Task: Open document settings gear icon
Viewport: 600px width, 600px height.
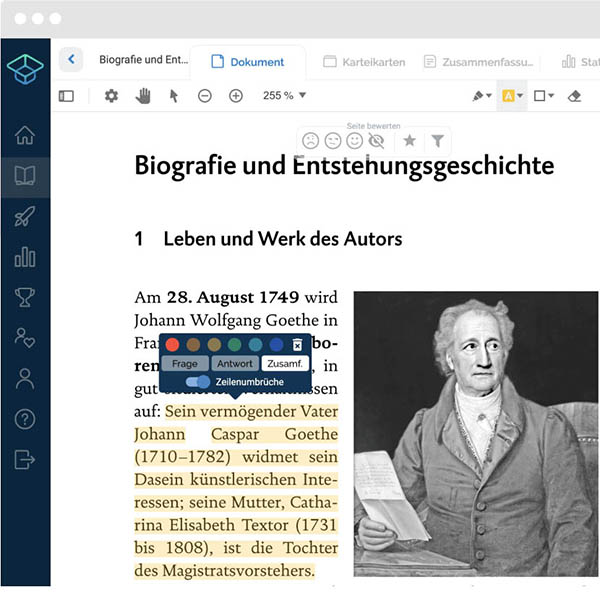Action: pyautogui.click(x=111, y=96)
